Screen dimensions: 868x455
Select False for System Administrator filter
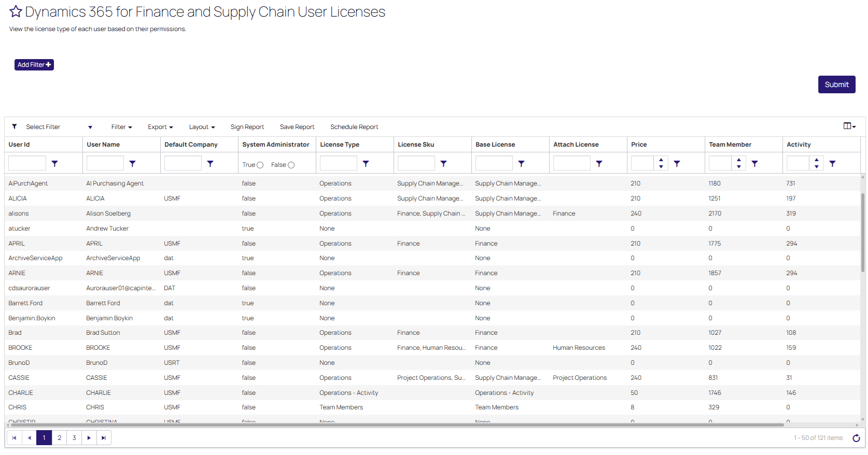coord(291,165)
